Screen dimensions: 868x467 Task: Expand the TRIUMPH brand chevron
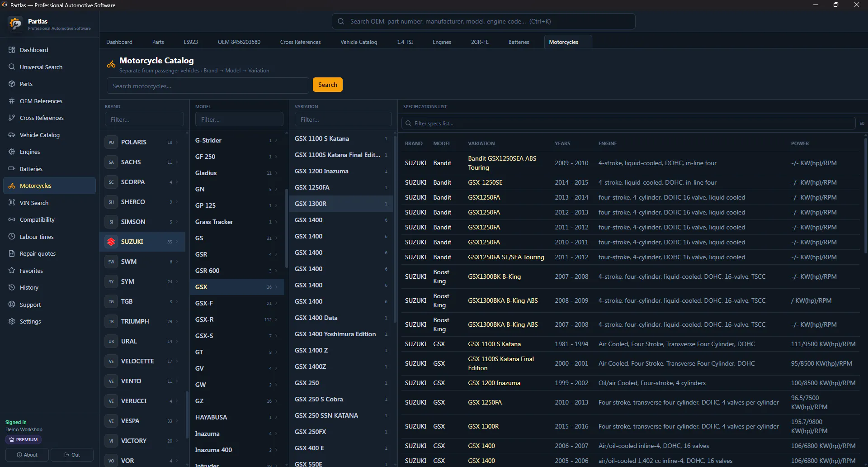click(x=177, y=321)
